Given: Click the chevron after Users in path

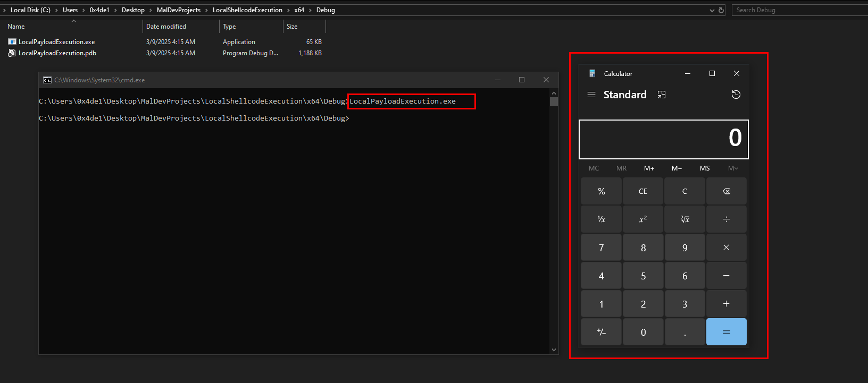Looking at the screenshot, I should pos(84,10).
